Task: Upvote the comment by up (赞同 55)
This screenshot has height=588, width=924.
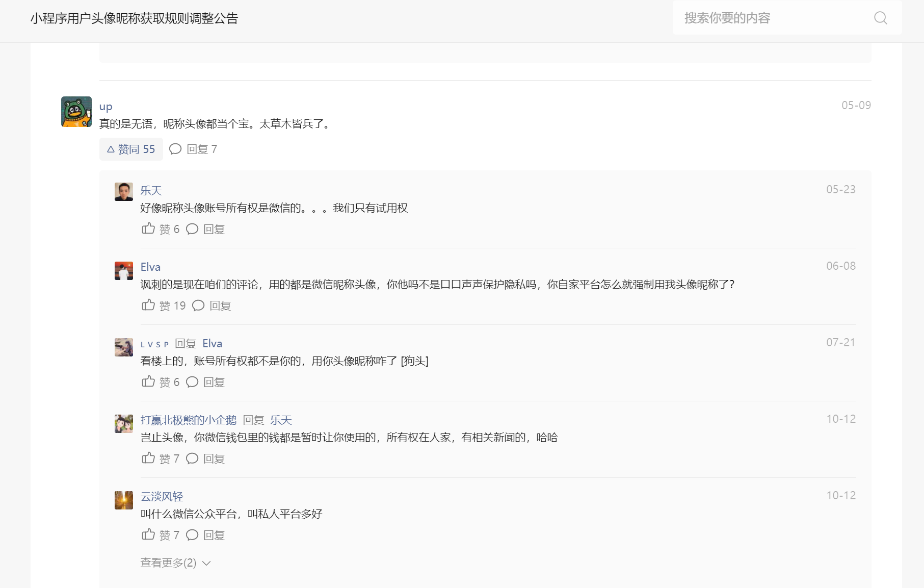Action: click(x=131, y=149)
